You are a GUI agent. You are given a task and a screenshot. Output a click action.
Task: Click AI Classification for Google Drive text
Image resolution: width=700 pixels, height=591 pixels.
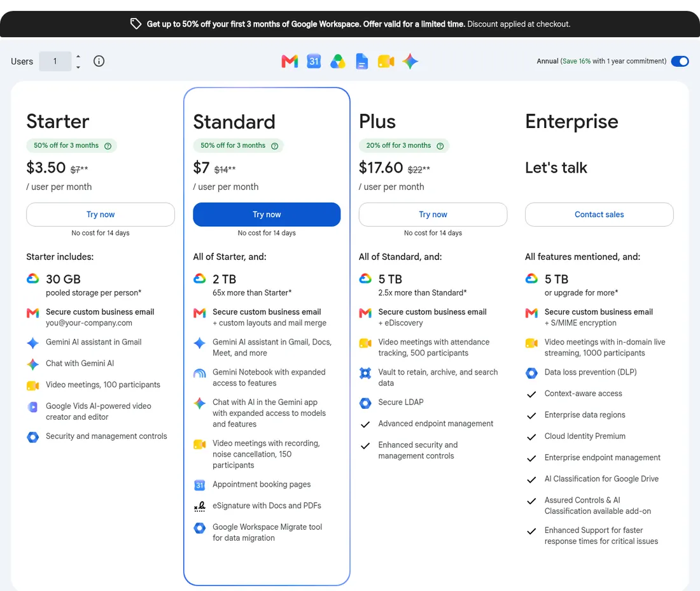point(601,479)
